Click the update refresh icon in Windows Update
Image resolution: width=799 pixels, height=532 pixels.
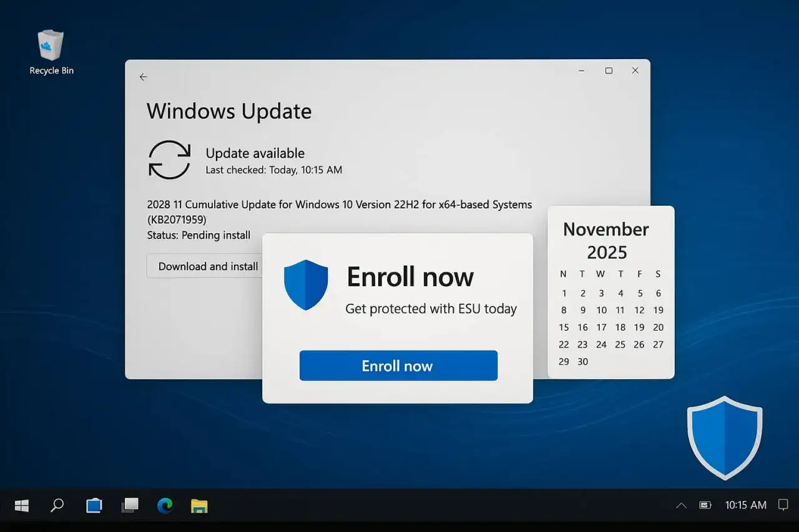pos(169,161)
